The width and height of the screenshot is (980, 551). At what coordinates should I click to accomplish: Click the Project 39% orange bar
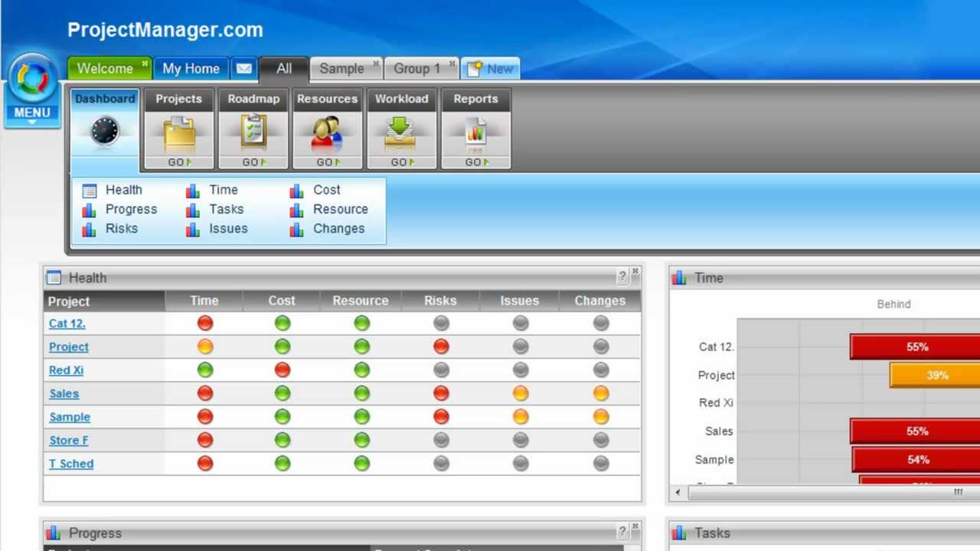[935, 375]
